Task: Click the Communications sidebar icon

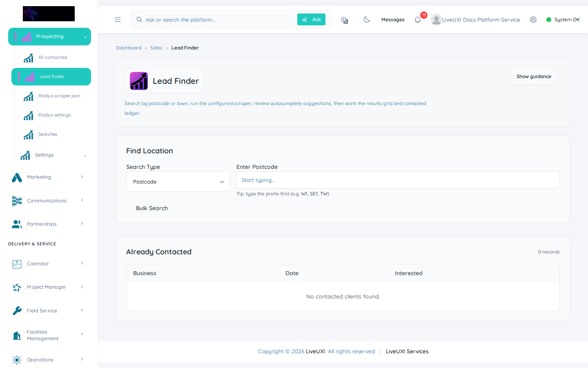Action: tap(17, 201)
